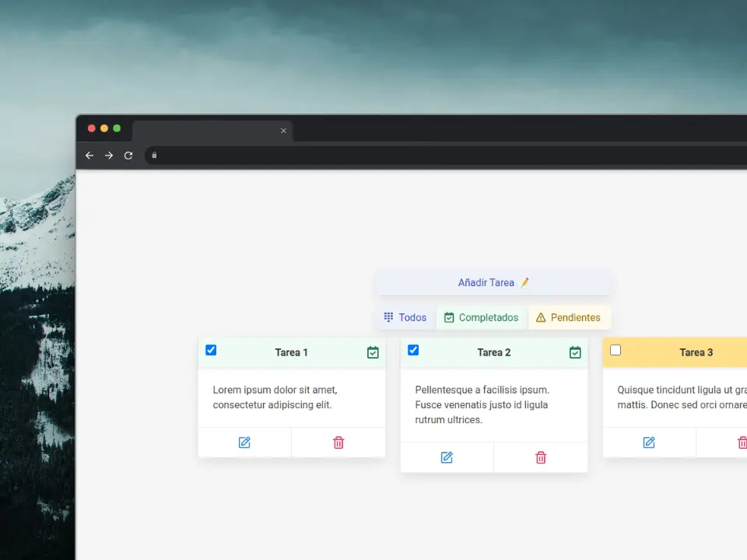The image size is (747, 560).
Task: Check the Tarea 3 checkbox
Action: pos(615,350)
